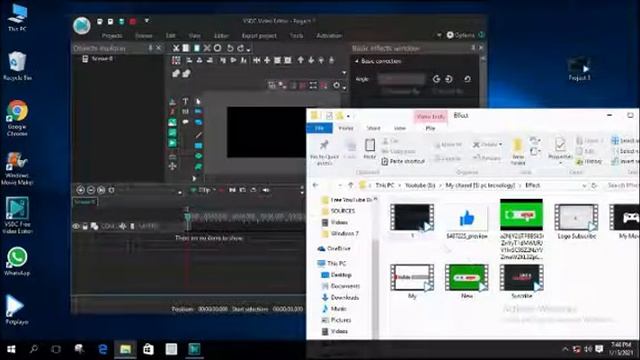Click the rotate clockwise icon beside Angle
The width and height of the screenshot is (640, 360).
click(449, 79)
